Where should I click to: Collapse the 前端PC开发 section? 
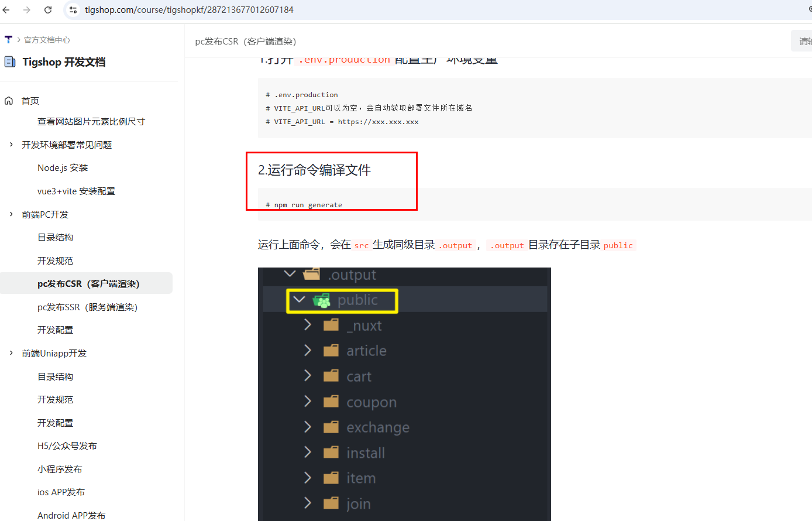(11, 214)
